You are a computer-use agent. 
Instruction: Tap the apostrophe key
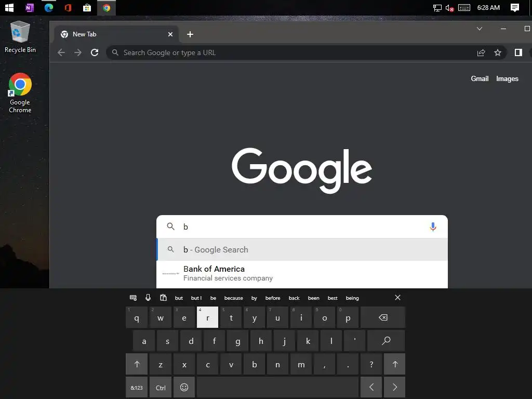pos(355,341)
